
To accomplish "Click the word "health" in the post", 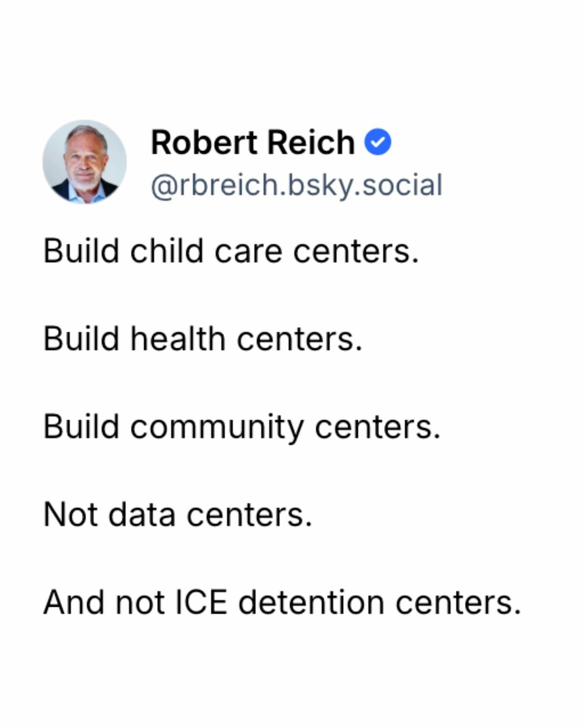I will pos(178,339).
